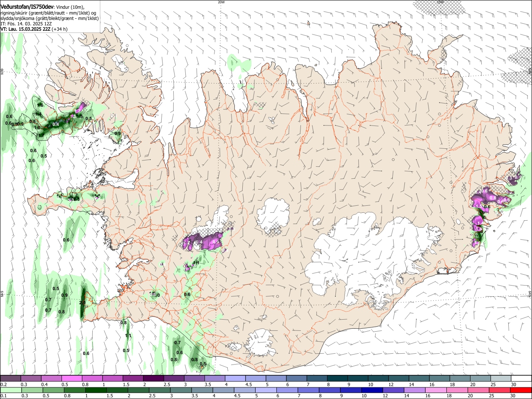Click the '0.4' label in the snow legend
The width and height of the screenshot is (532, 399).
pyautogui.click(x=44, y=384)
